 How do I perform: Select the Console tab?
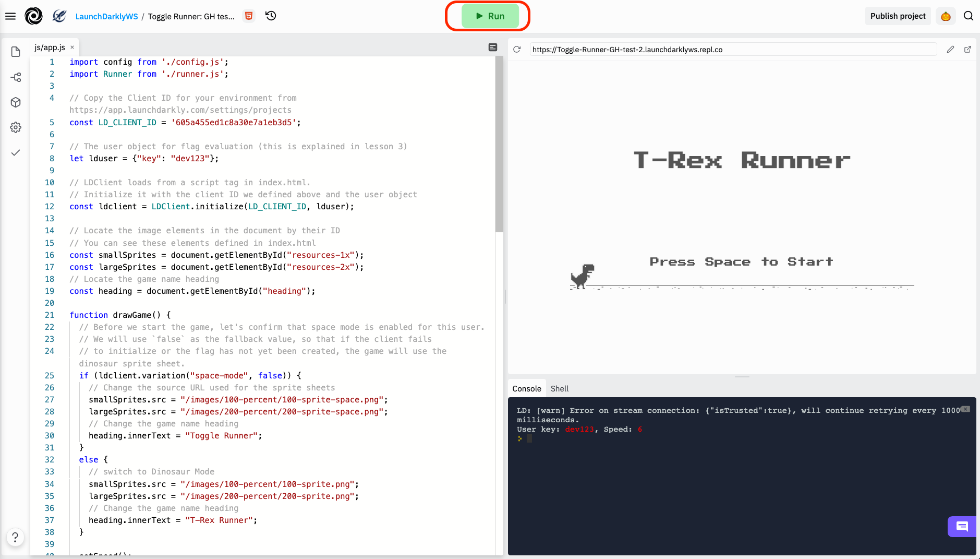[526, 388]
